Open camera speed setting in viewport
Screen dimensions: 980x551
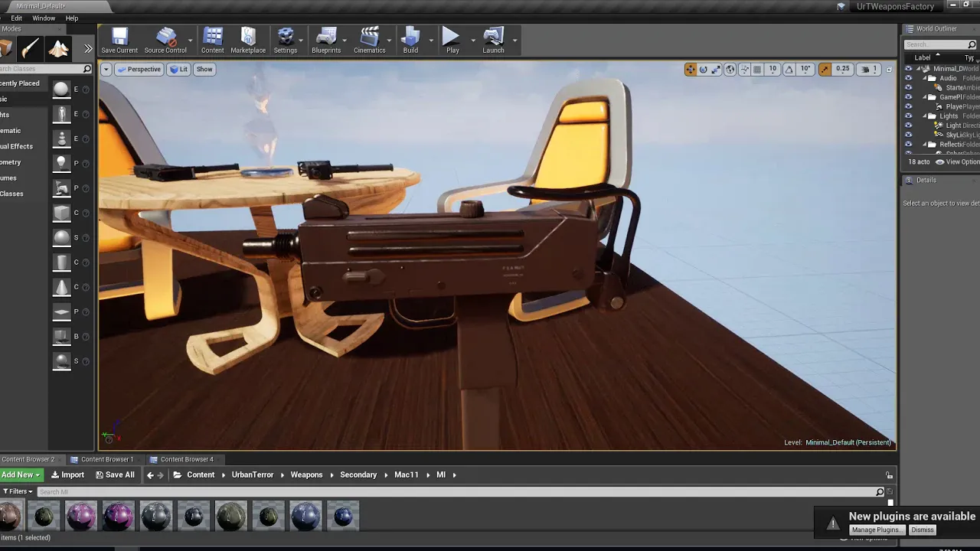(869, 69)
